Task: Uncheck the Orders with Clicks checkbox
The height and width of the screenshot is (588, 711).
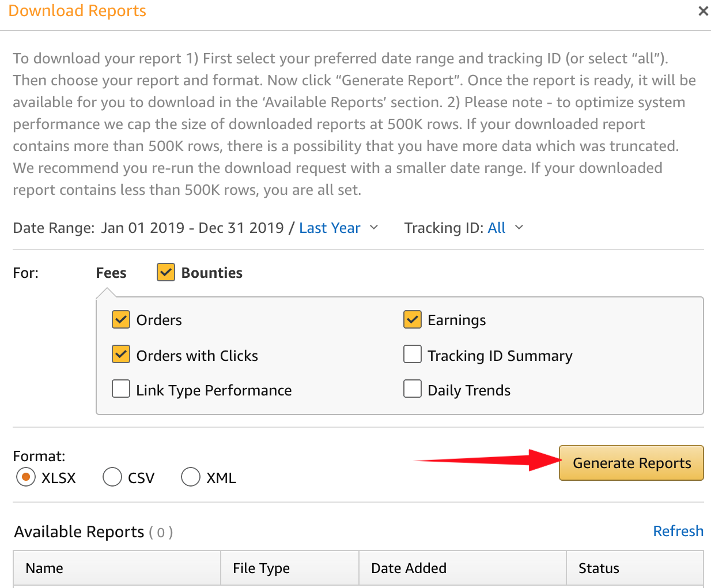Action: click(x=121, y=355)
